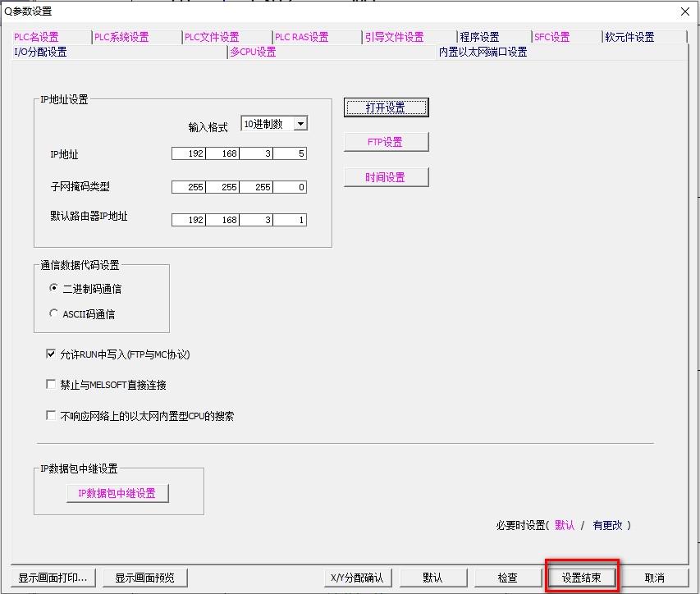Screen dimensions: 700x594
Task: Open the 输入格式 dropdown showing 10进制数
Action: (274, 124)
